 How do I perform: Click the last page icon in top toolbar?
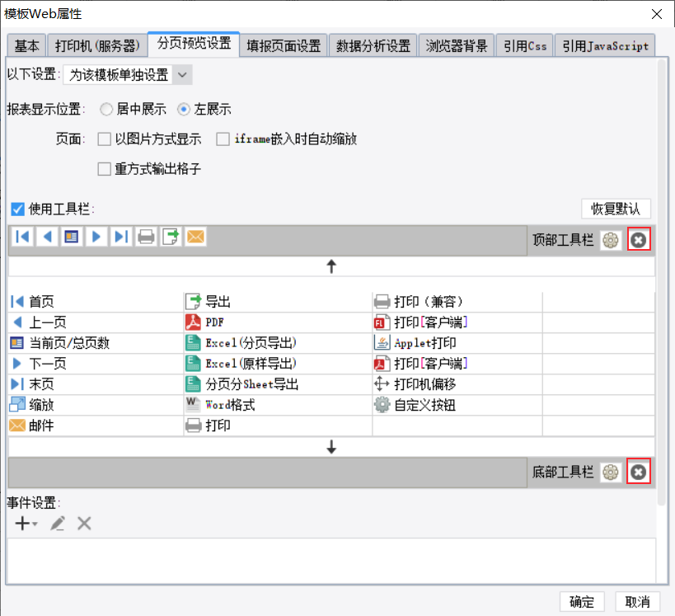[121, 237]
